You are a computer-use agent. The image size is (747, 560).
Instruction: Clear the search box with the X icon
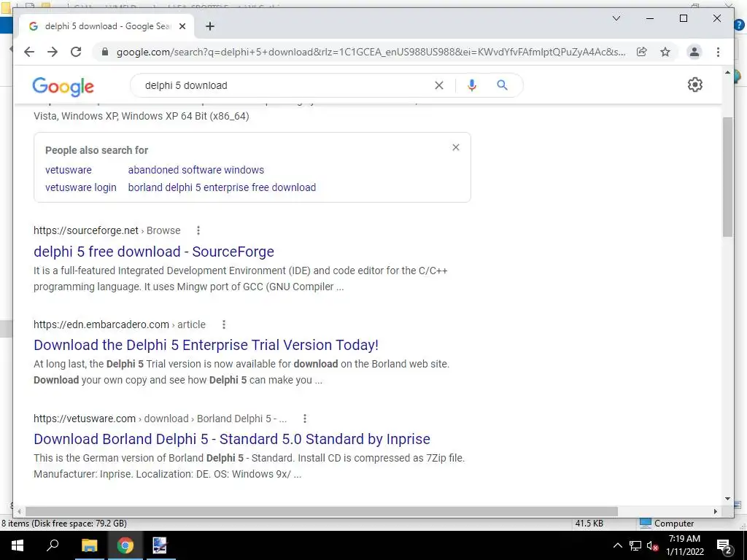(438, 85)
